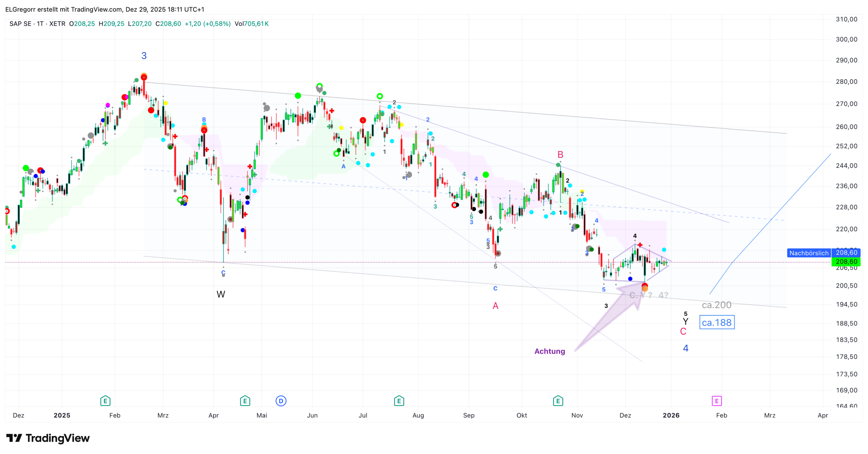Click the red A wave label below September
The image size is (868, 454).
[495, 306]
